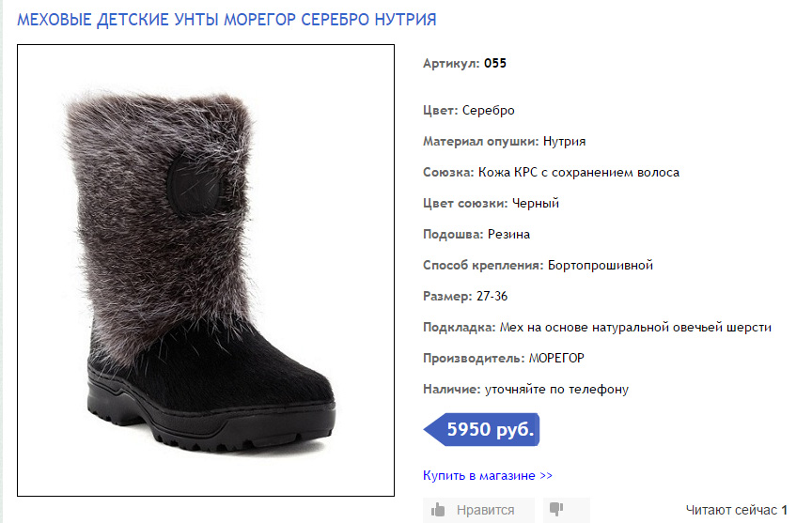This screenshot has width=812, height=523.
Task: Click the Подошва: Резина line
Action: pyautogui.click(x=476, y=234)
